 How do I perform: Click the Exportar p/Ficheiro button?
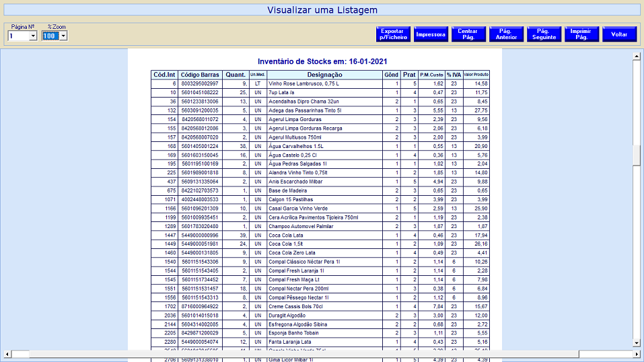pyautogui.click(x=392, y=34)
